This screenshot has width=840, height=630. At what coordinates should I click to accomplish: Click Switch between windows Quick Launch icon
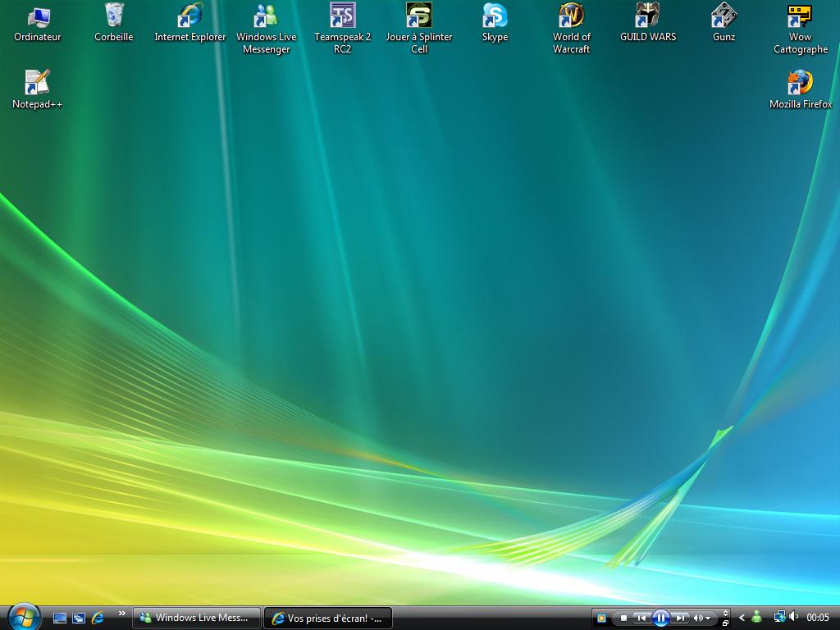(x=79, y=619)
